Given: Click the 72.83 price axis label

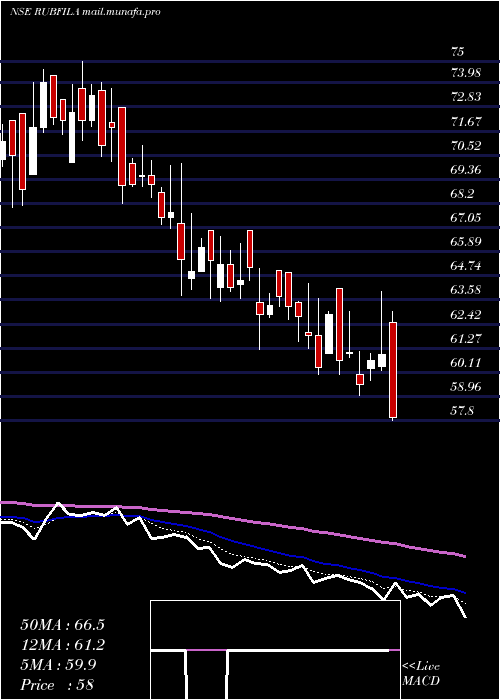Looking at the screenshot, I should coord(466,96).
